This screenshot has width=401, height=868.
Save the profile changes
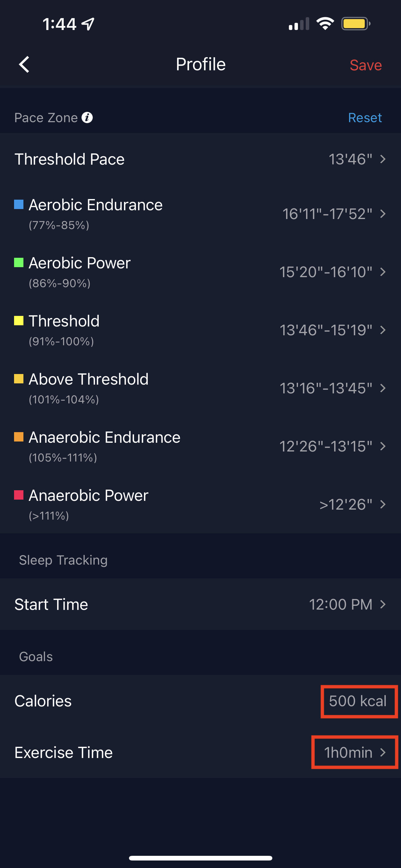[x=366, y=65]
